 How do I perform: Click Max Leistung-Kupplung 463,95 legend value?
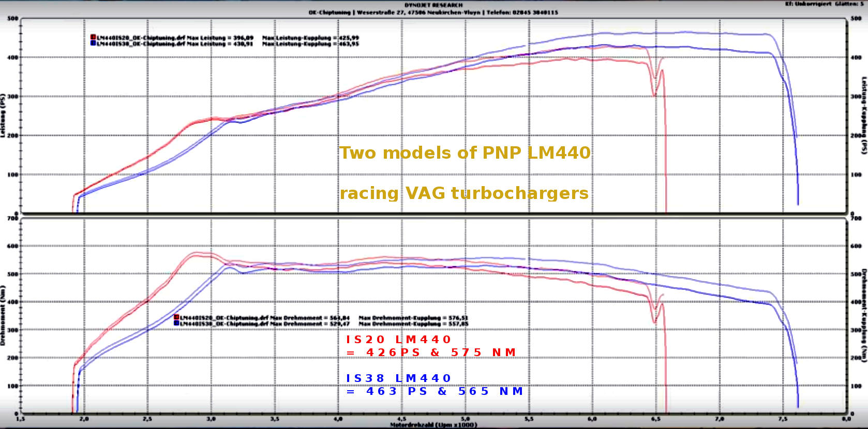(x=310, y=44)
